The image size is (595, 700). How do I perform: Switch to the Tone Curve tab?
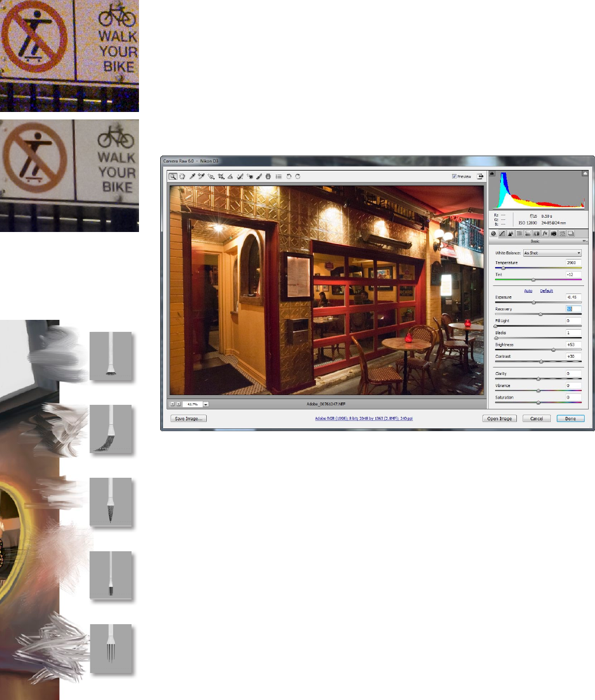click(x=502, y=234)
